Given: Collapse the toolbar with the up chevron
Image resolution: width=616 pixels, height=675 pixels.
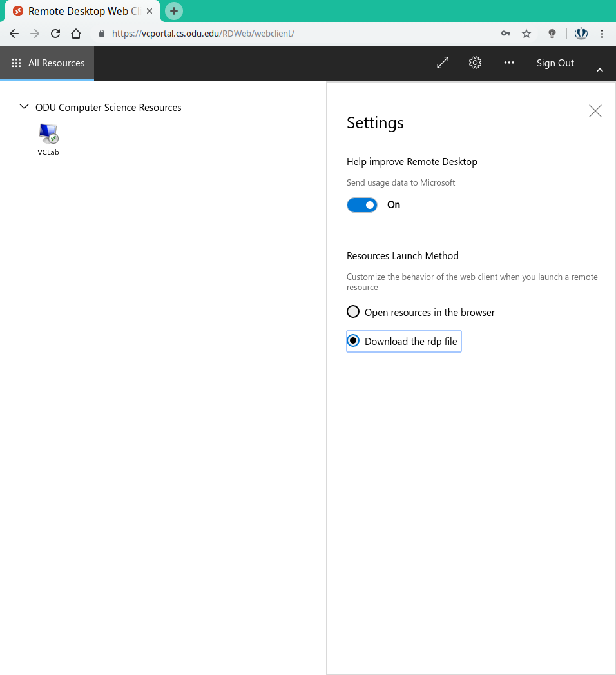Looking at the screenshot, I should (x=600, y=70).
